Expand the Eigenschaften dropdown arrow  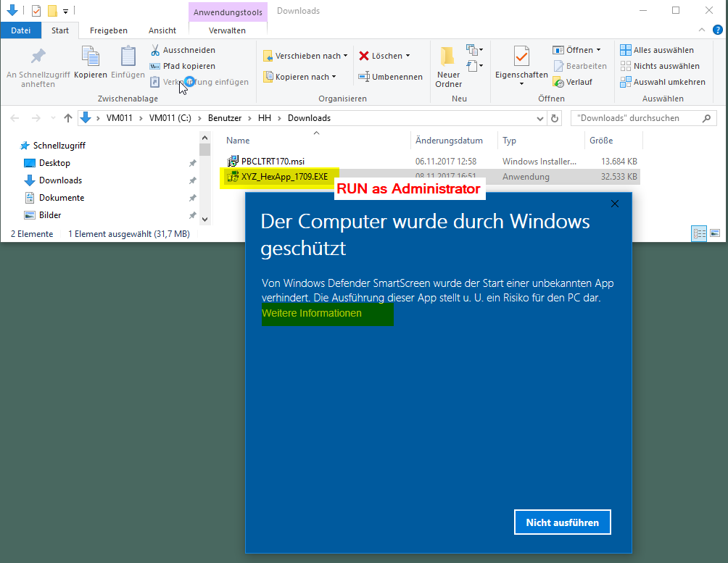click(521, 84)
